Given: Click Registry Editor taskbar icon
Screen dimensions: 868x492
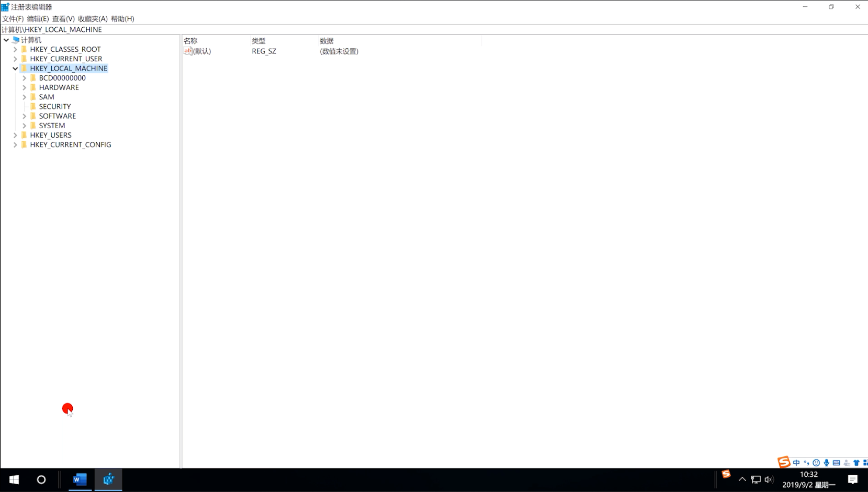Looking at the screenshot, I should 108,479.
